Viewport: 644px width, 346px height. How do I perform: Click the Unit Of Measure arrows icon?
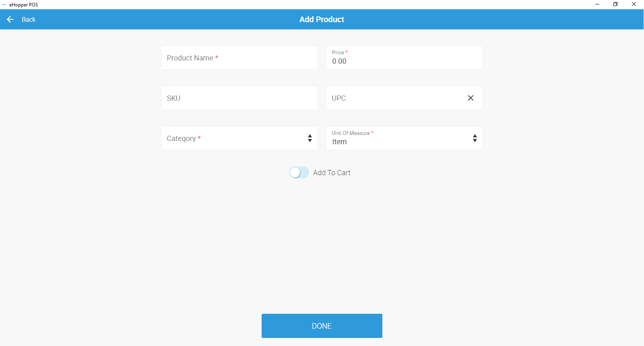pos(475,138)
